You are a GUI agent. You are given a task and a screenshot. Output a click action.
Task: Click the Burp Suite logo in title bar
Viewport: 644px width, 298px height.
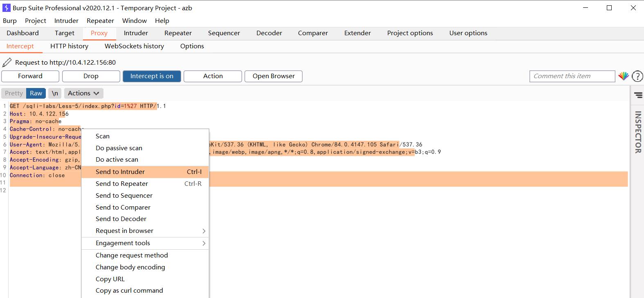pyautogui.click(x=7, y=8)
